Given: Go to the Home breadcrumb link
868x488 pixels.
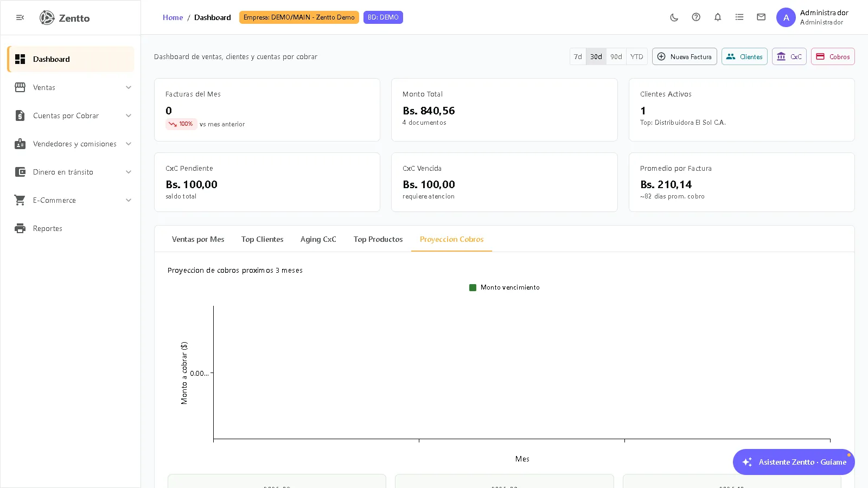Looking at the screenshot, I should [173, 17].
